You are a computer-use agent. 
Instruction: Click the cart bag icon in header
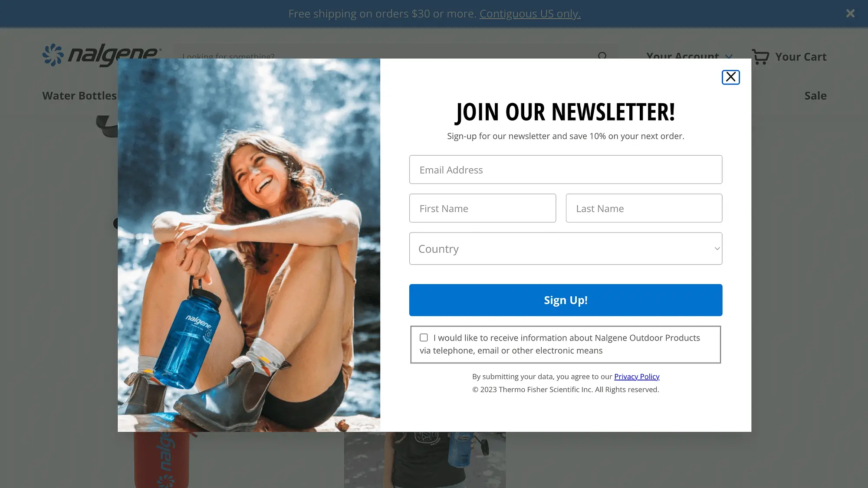coord(761,56)
